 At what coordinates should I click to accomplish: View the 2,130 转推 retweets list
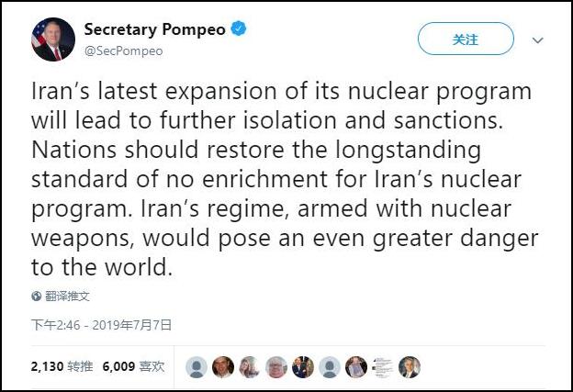click(x=62, y=366)
